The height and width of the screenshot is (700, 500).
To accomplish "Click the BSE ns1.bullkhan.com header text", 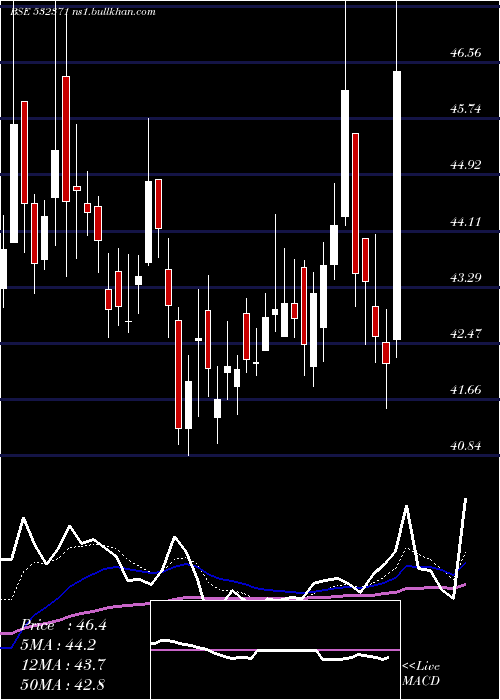I will tap(83, 11).
